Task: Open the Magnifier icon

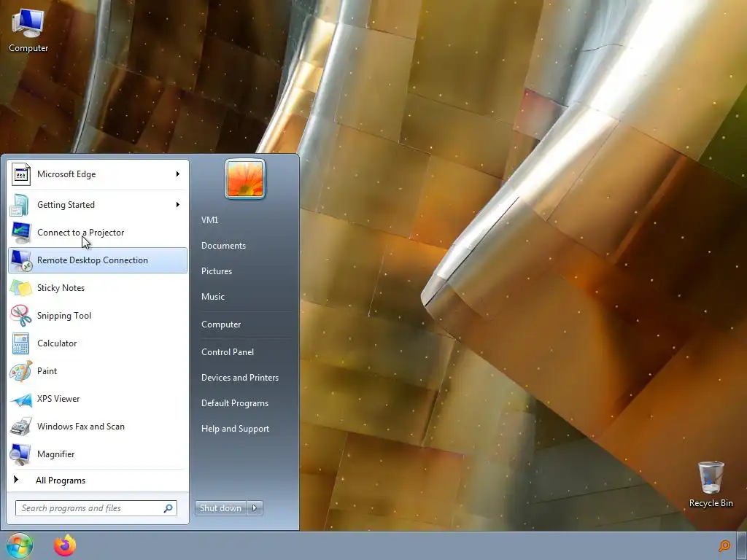Action: click(21, 454)
